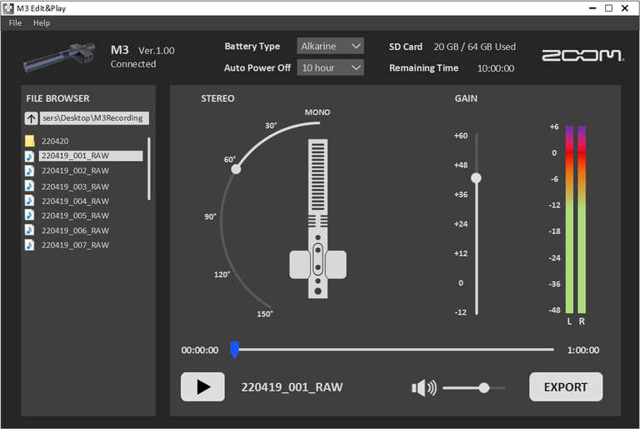Click the audio file icon beside 220419_005_RAW

pos(29,215)
